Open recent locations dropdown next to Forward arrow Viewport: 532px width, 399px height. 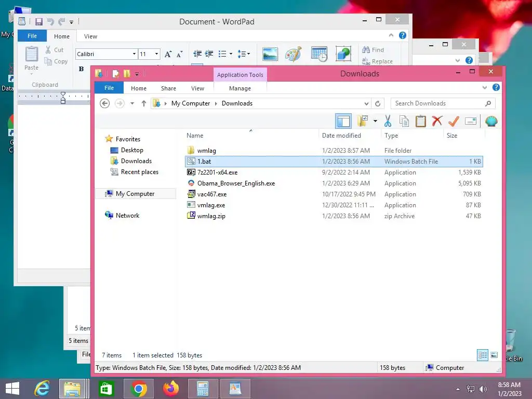point(132,103)
